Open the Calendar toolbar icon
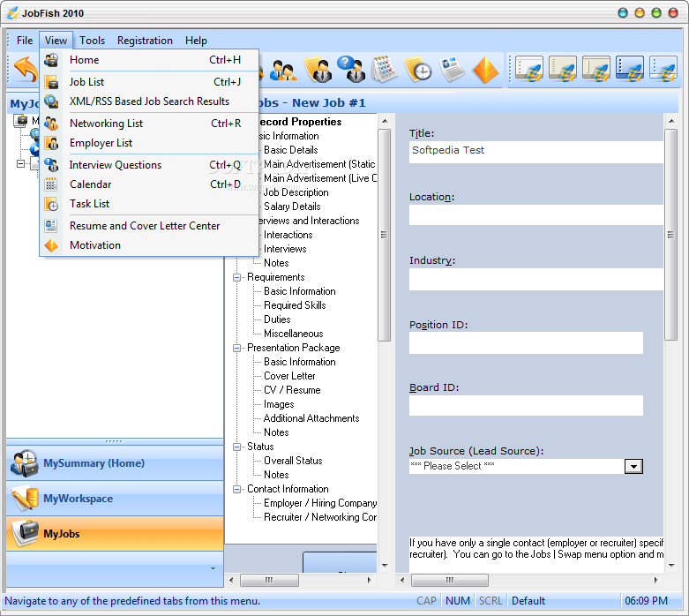 [385, 69]
